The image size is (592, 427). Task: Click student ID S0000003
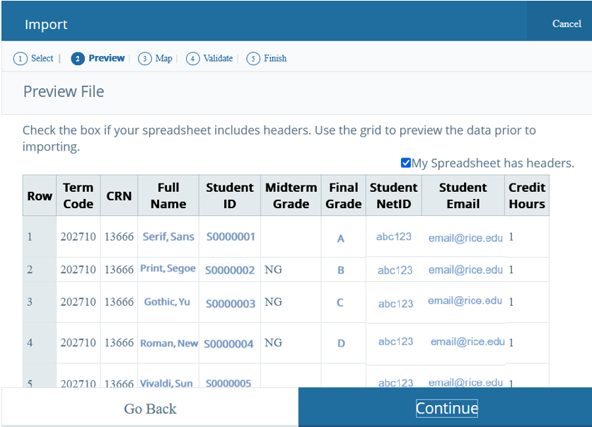231,304
